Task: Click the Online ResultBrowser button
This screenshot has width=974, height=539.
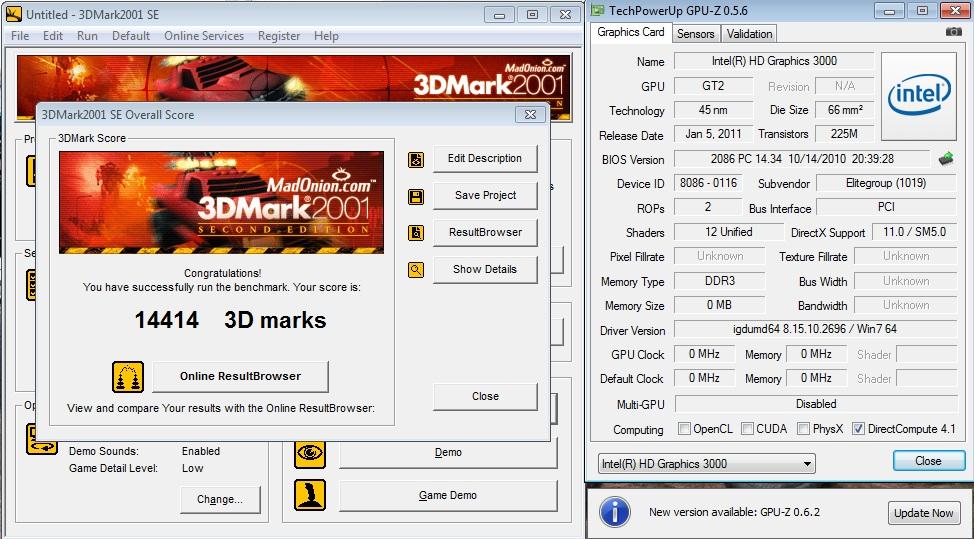Action: click(240, 376)
